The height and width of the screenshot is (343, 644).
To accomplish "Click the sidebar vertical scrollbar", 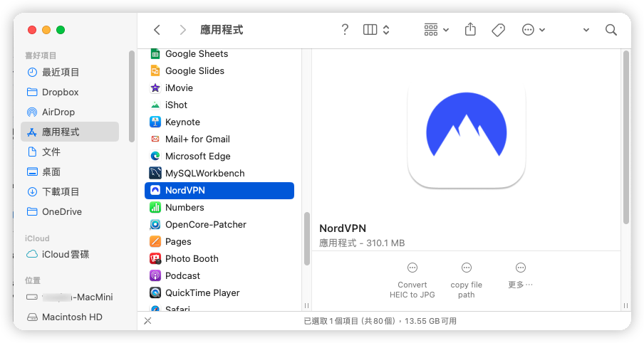I will (132, 96).
